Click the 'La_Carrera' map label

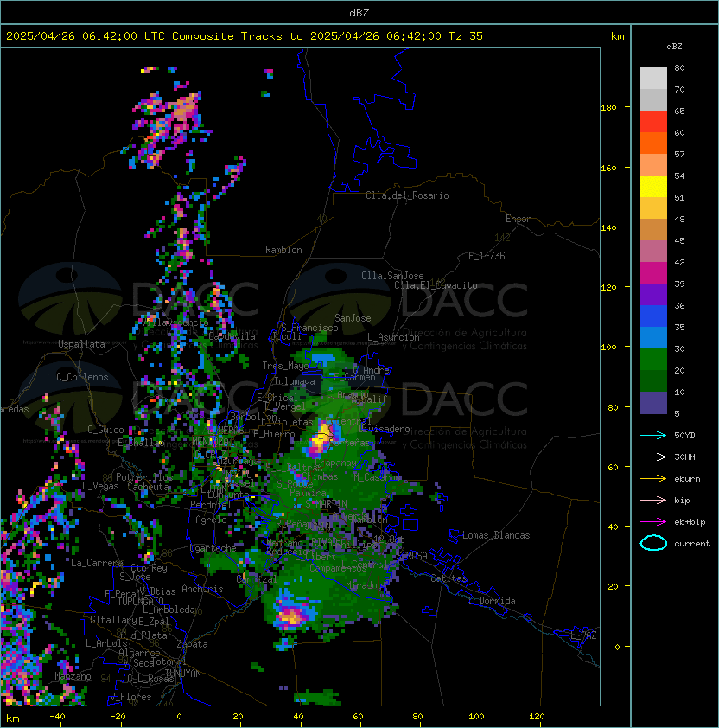(97, 563)
